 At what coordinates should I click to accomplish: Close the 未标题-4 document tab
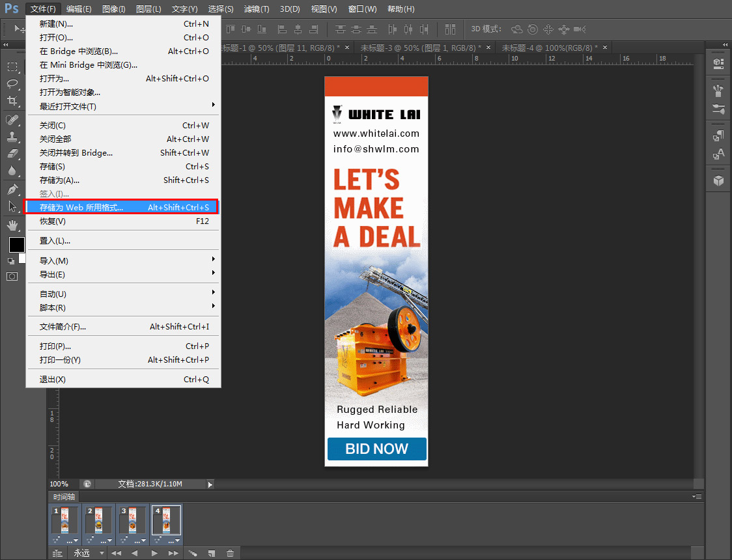[605, 47]
